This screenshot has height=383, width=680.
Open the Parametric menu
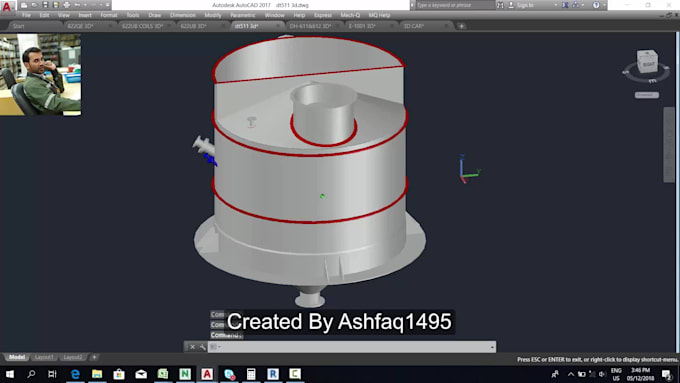click(242, 15)
